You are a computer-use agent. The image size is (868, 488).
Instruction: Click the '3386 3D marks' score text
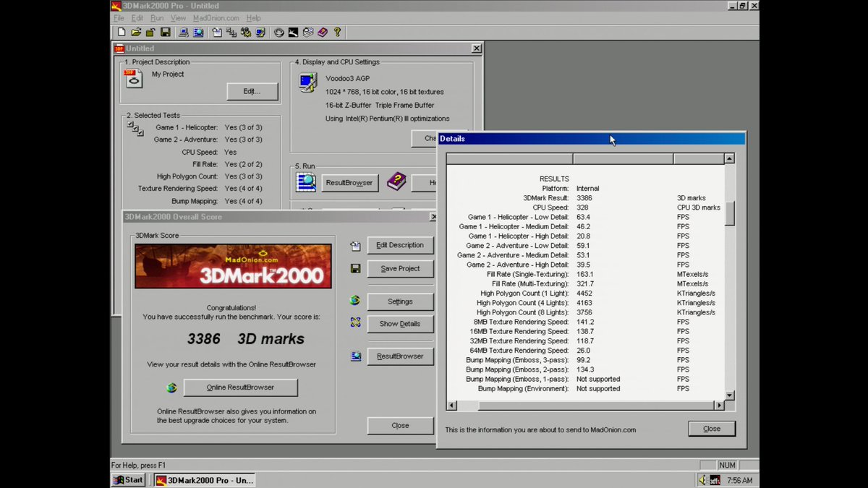point(246,339)
